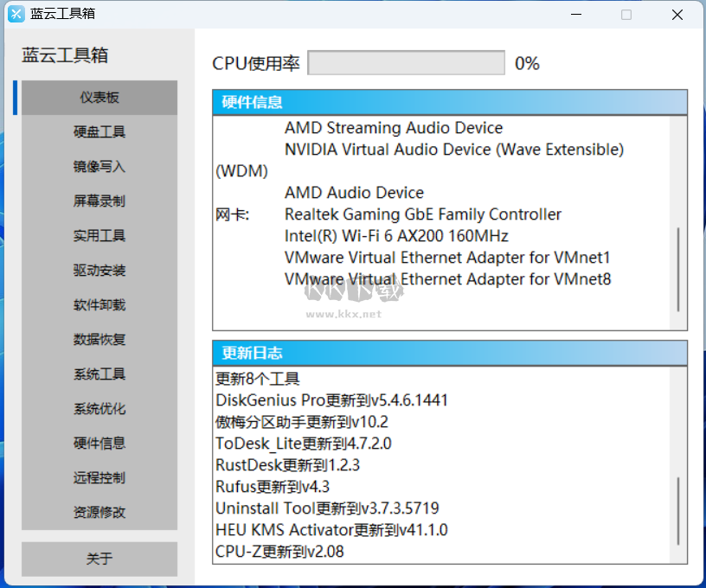Click the DiskGenius Pro update entry

[x=331, y=399]
